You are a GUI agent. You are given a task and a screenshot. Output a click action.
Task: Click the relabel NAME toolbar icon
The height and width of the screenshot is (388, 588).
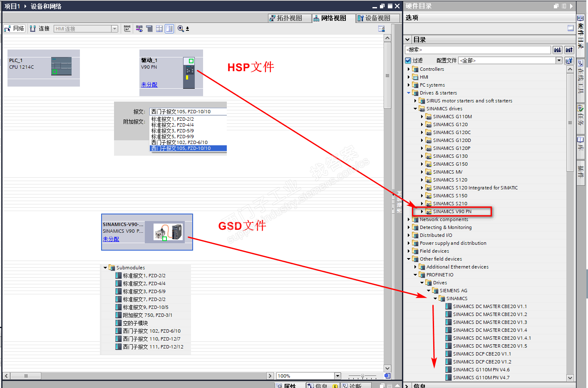[127, 29]
